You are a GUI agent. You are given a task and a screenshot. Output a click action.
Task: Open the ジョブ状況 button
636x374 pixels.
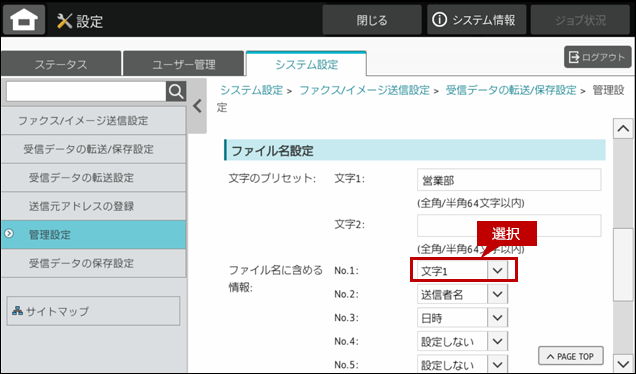point(580,20)
